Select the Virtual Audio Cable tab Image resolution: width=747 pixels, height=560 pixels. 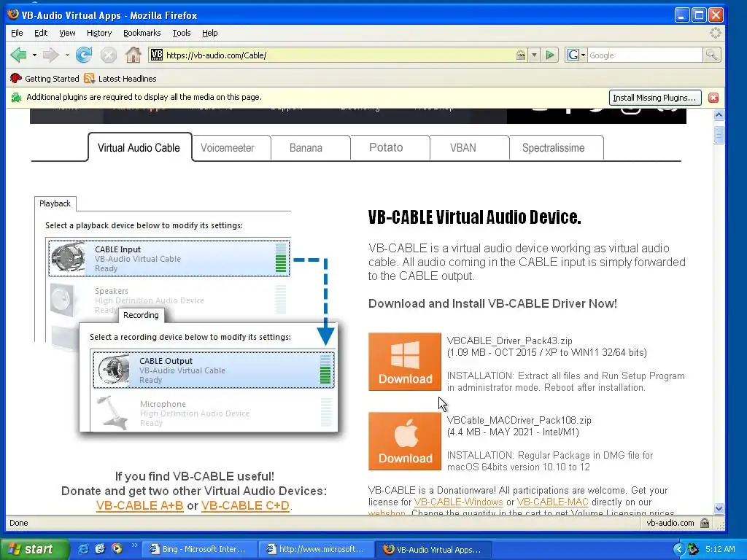(139, 147)
